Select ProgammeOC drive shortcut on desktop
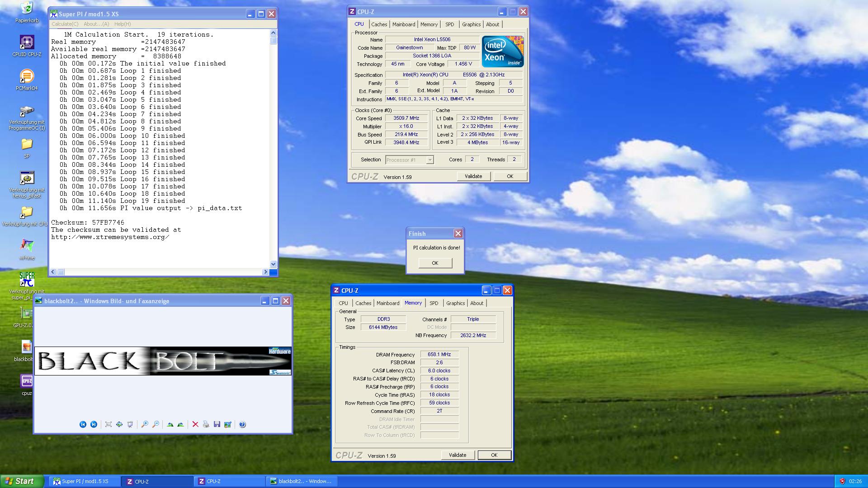868x488 pixels. (27, 118)
